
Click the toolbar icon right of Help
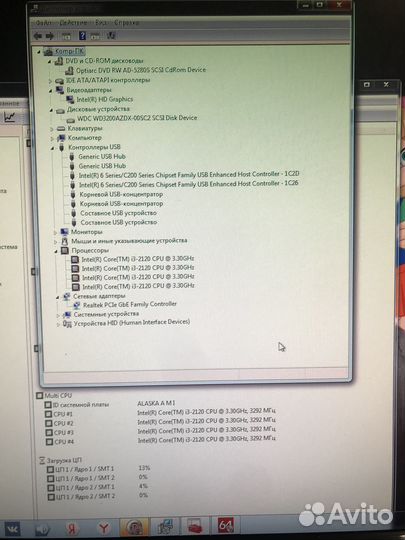pos(95,35)
